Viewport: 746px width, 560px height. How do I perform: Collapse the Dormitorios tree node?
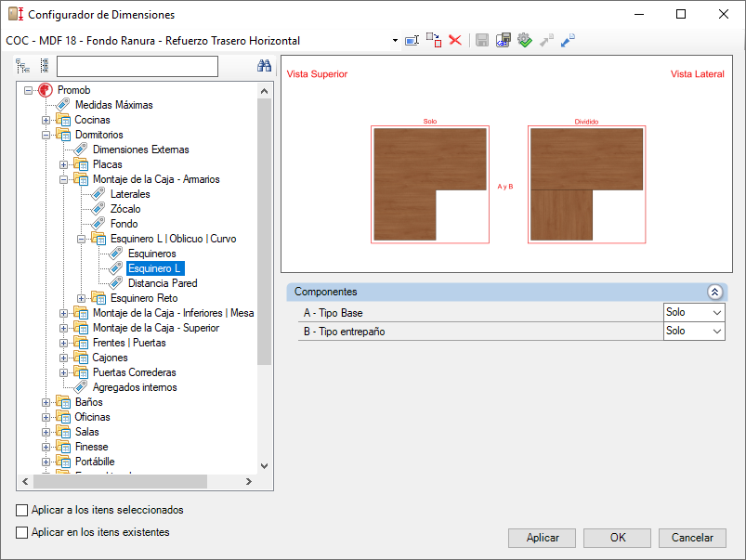click(x=46, y=135)
